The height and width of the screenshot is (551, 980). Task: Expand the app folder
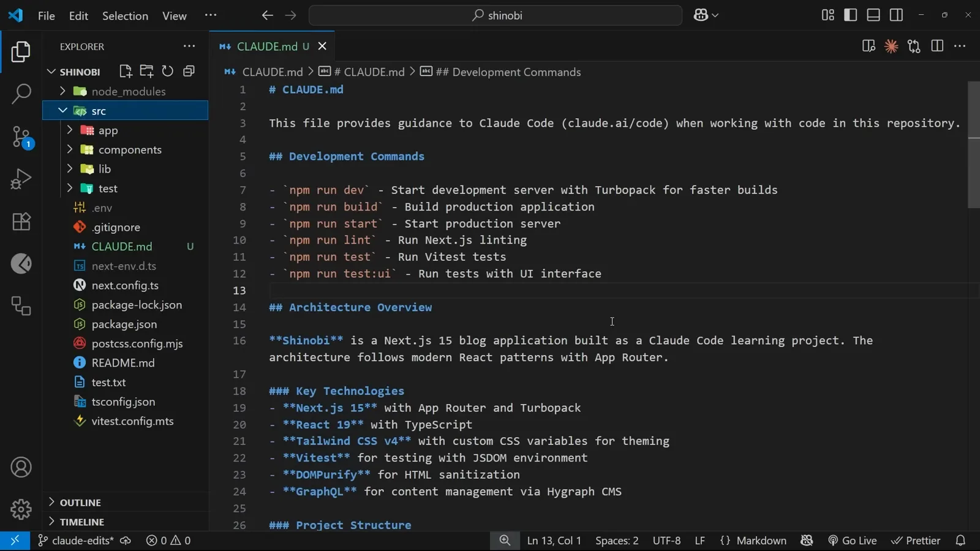point(70,130)
